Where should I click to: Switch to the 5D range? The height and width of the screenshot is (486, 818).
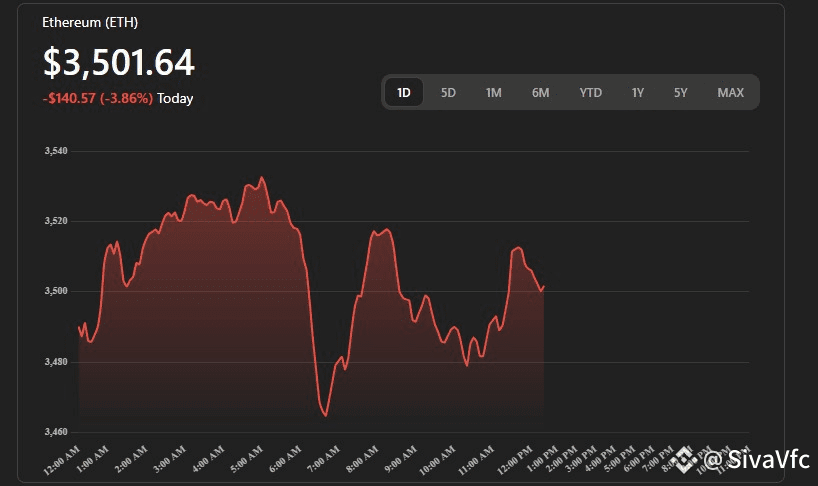(448, 93)
